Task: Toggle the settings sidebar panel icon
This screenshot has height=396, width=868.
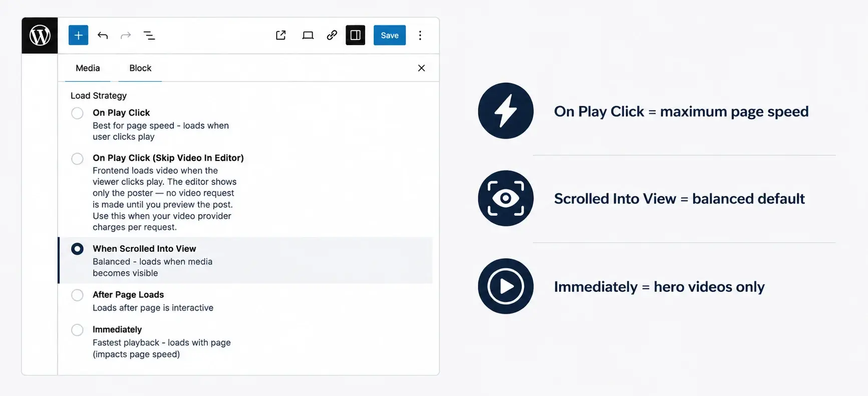Action: [355, 35]
